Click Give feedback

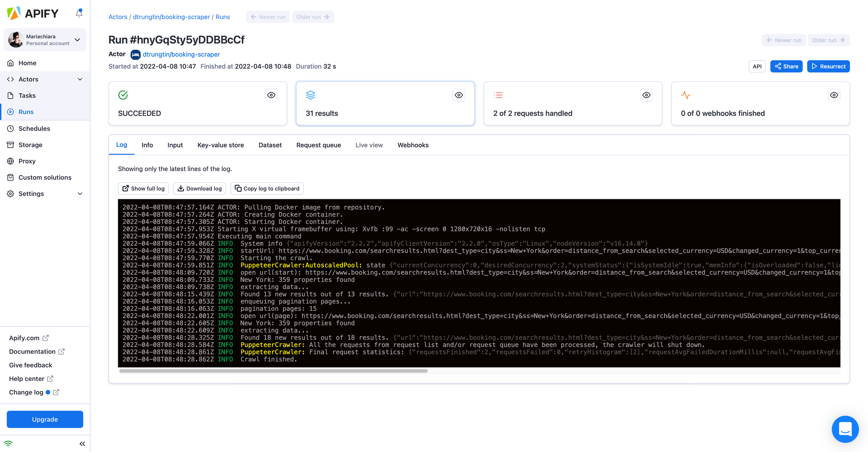point(30,365)
